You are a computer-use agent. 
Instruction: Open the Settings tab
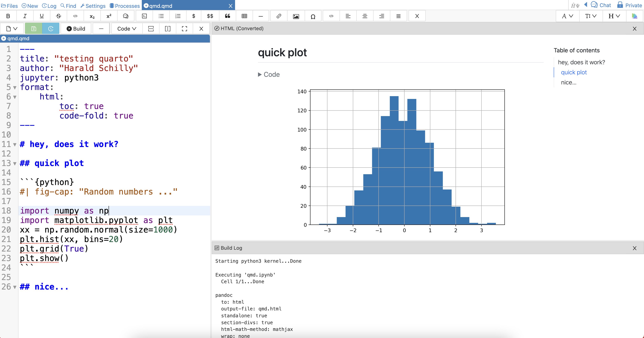(93, 6)
